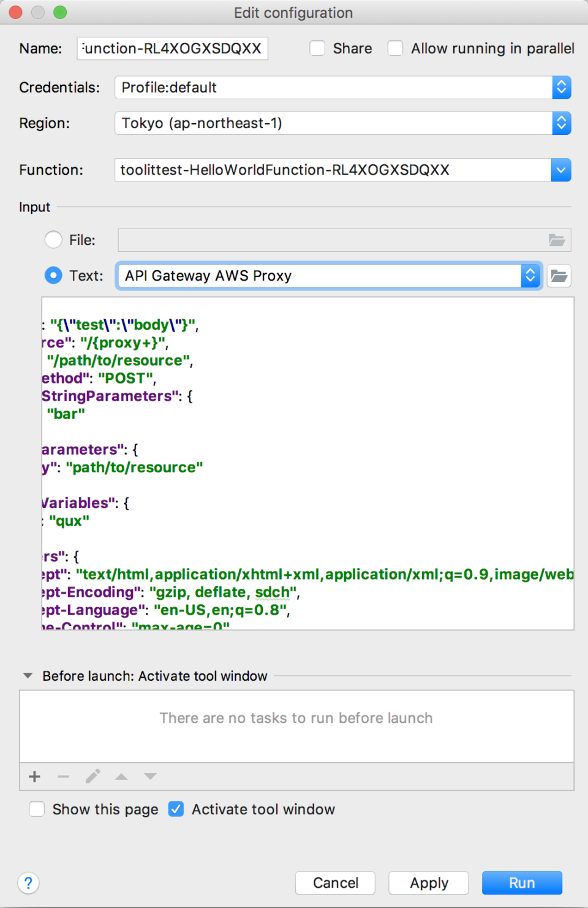Open the Region Tokyo dropdown

click(x=343, y=123)
